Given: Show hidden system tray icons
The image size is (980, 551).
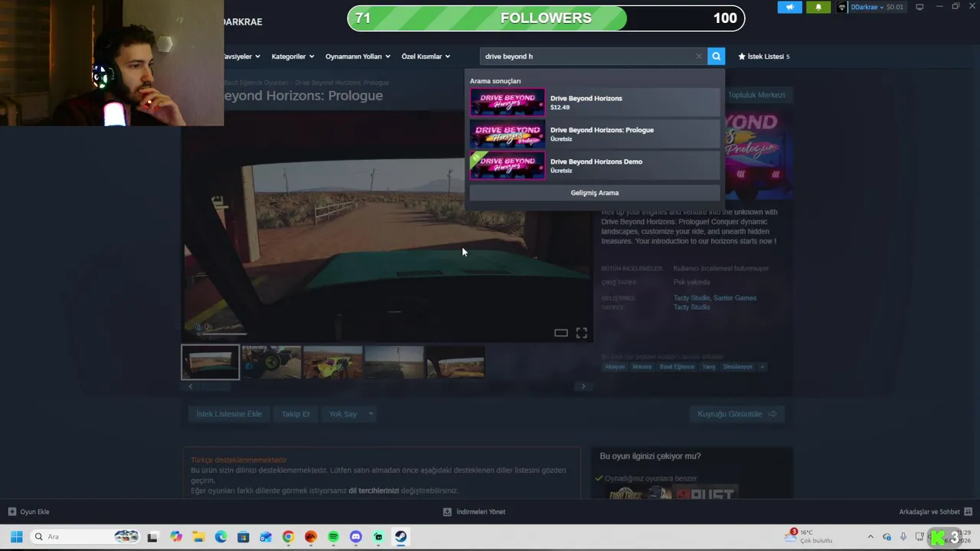Looking at the screenshot, I should (x=870, y=536).
